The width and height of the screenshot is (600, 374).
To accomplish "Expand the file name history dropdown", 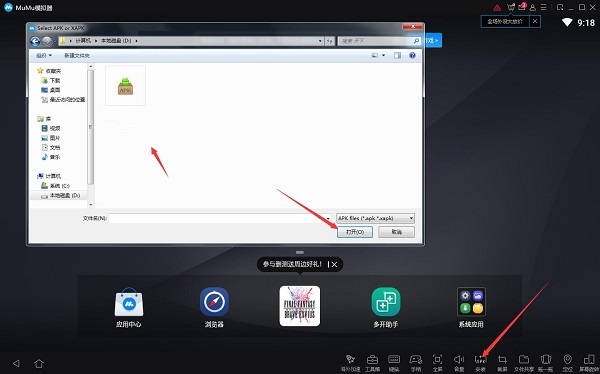I will [x=328, y=218].
